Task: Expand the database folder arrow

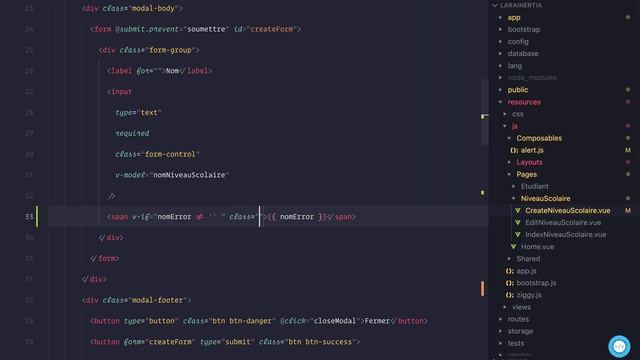Action: click(x=500, y=53)
